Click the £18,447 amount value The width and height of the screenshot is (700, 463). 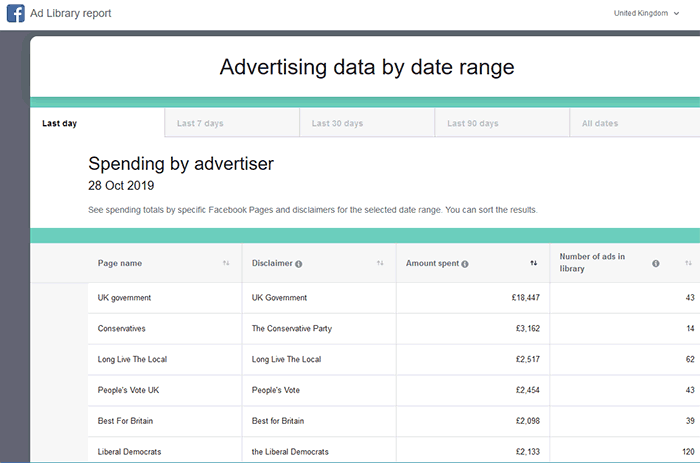tap(525, 298)
